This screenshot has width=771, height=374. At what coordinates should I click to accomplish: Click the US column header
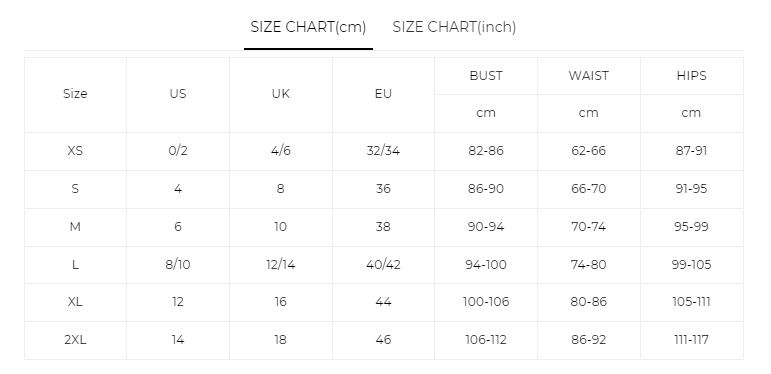178,94
